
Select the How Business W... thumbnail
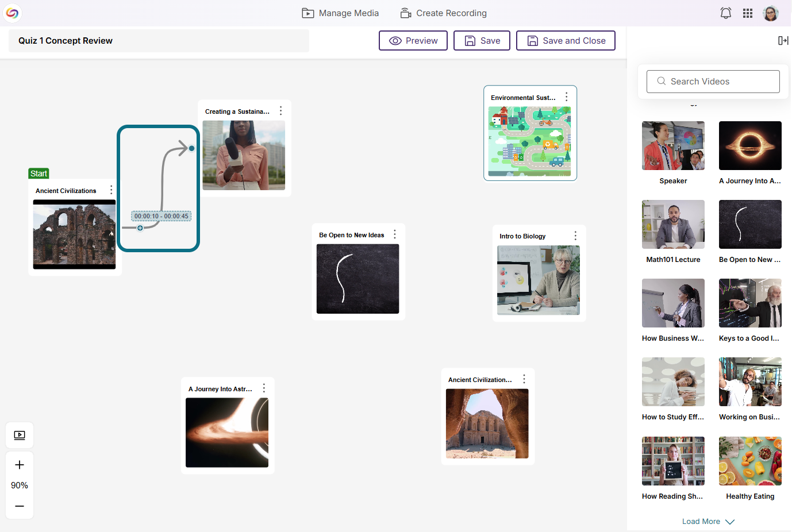[673, 303]
